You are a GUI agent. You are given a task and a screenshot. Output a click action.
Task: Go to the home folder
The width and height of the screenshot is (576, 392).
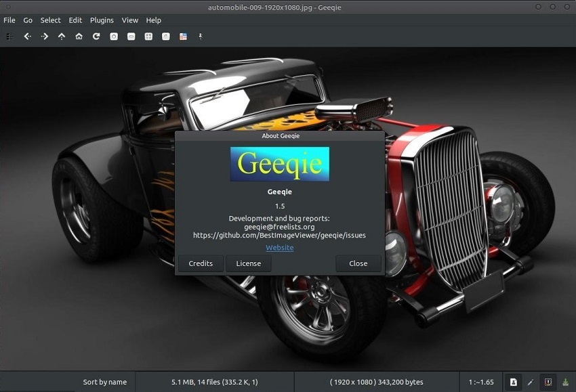coord(78,37)
